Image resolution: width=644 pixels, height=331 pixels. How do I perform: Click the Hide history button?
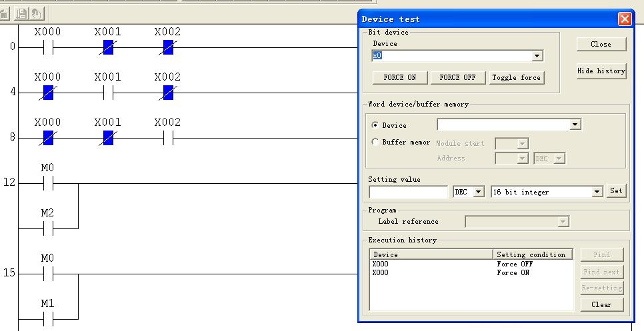point(601,71)
